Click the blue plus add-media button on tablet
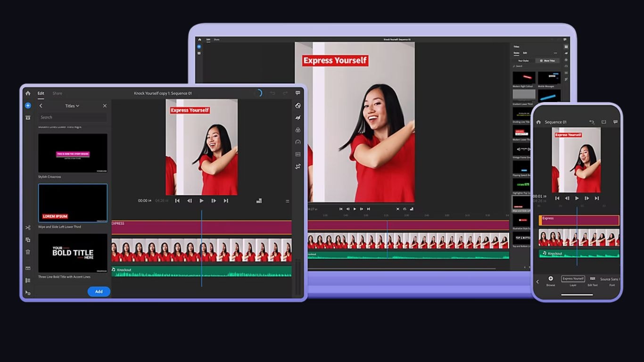 28,106
